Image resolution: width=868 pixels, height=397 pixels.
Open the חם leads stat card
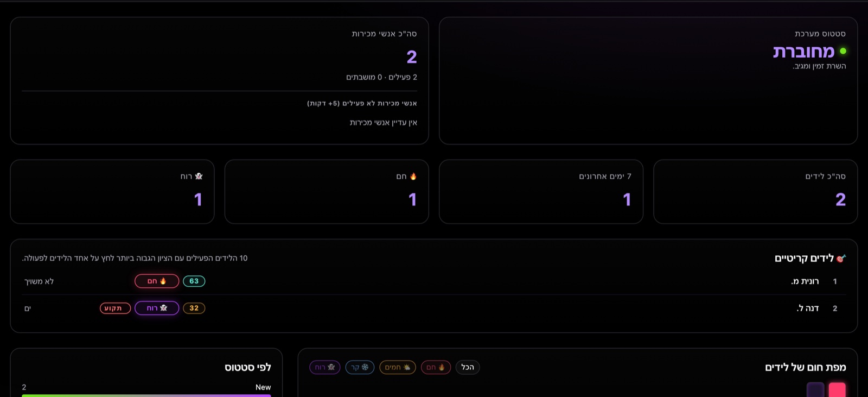point(327,192)
